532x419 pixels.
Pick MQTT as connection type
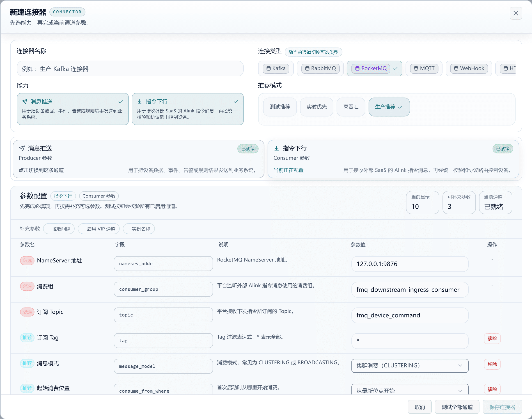[424, 68]
